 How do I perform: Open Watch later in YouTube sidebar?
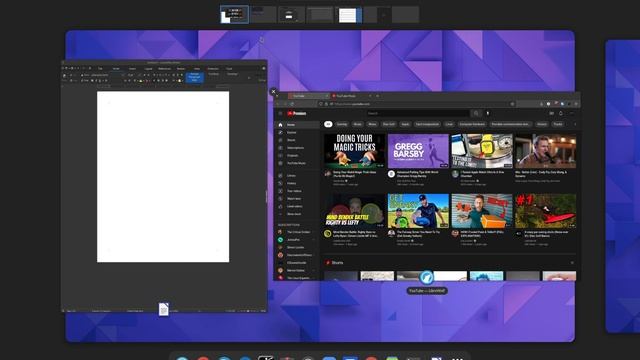[x=297, y=199]
